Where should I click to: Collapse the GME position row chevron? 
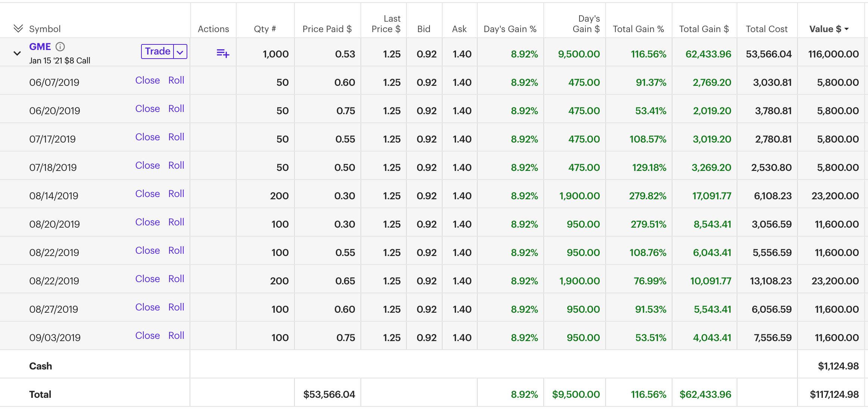point(17,53)
